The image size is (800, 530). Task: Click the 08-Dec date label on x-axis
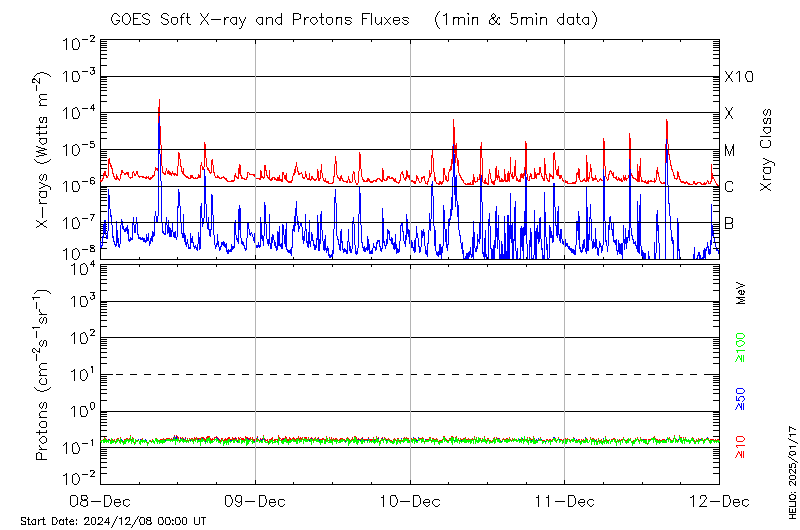click(101, 500)
